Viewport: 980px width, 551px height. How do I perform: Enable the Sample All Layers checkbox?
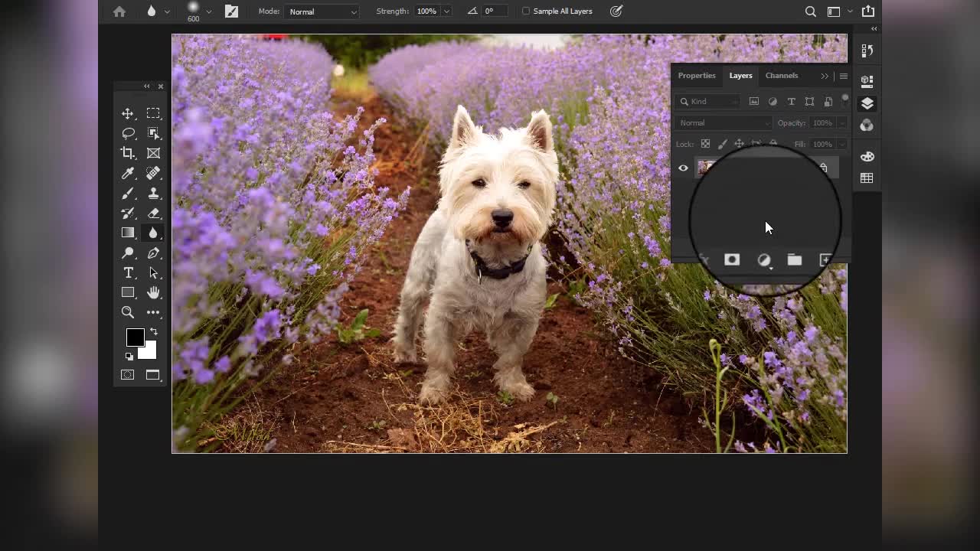(x=526, y=11)
